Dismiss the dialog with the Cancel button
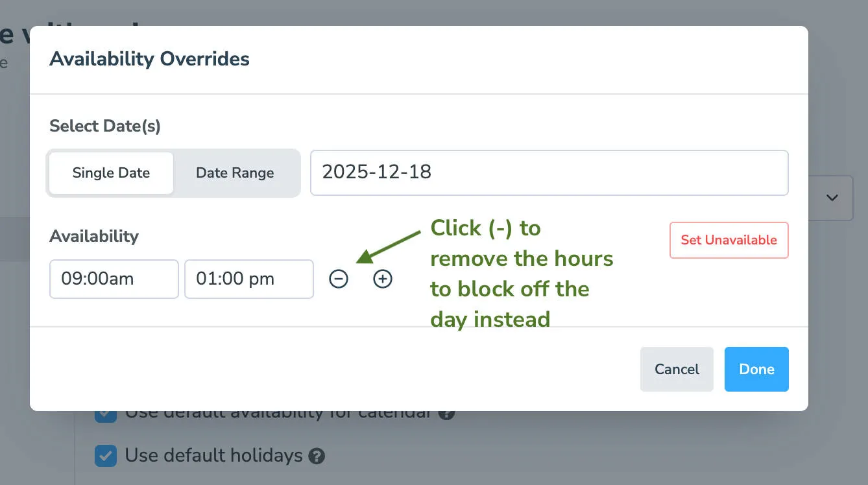Image resolution: width=868 pixels, height=485 pixels. coord(677,369)
